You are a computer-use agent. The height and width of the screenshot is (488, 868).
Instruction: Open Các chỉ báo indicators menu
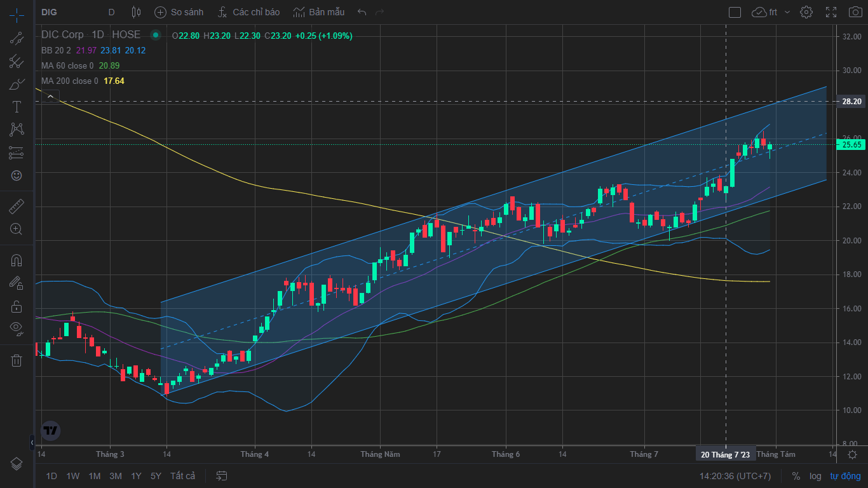tap(248, 12)
